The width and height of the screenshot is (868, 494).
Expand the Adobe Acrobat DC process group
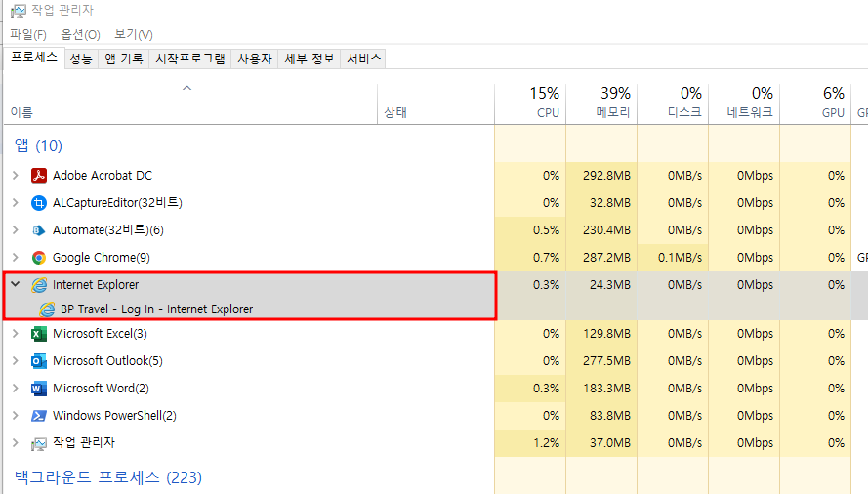point(15,176)
